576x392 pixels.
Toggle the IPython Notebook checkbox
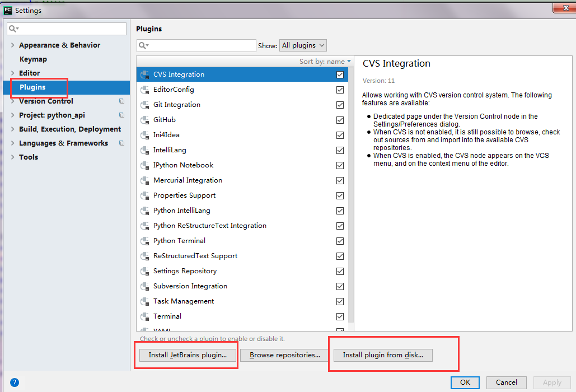[x=340, y=165]
